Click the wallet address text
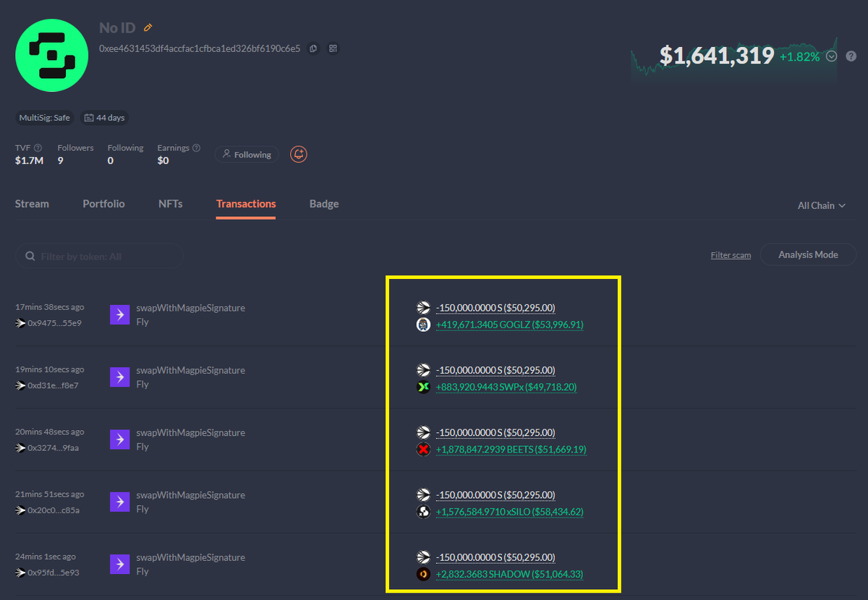The width and height of the screenshot is (868, 600). (x=200, y=48)
